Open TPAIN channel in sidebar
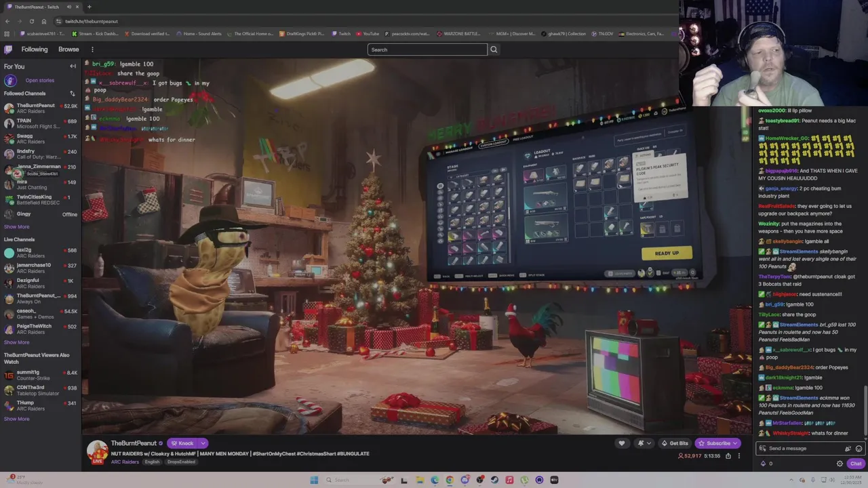Screen dimensions: 868x488 coord(41,123)
